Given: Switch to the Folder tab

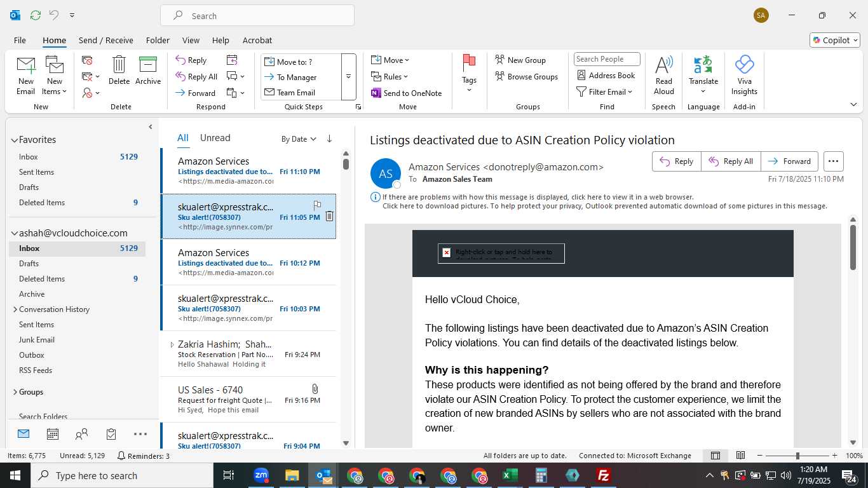Looking at the screenshot, I should coord(158,40).
